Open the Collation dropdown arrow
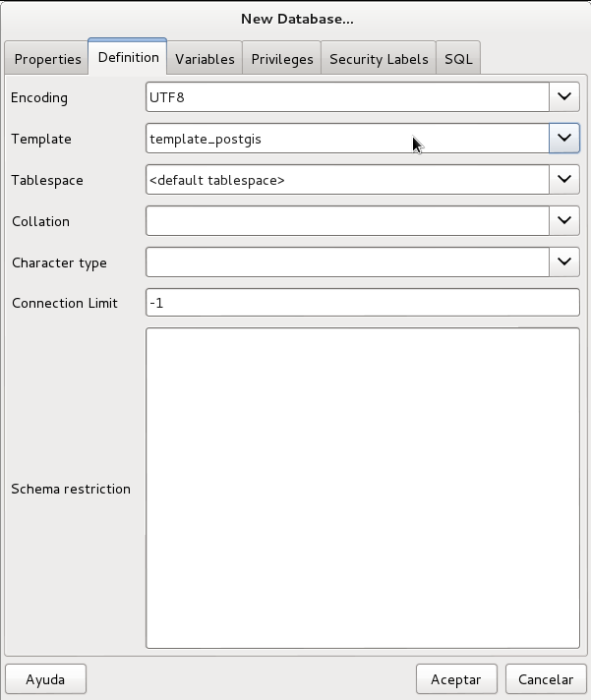Viewport: 591px width, 700px height. pyautogui.click(x=564, y=220)
